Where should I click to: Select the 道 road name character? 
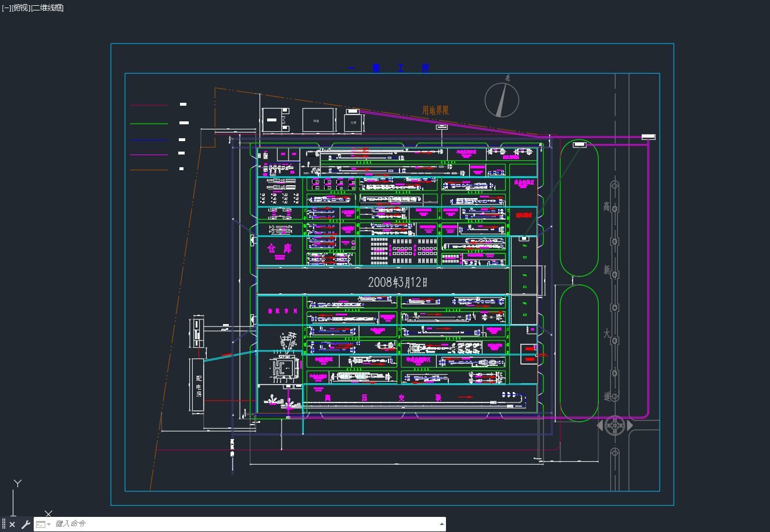pos(607,397)
